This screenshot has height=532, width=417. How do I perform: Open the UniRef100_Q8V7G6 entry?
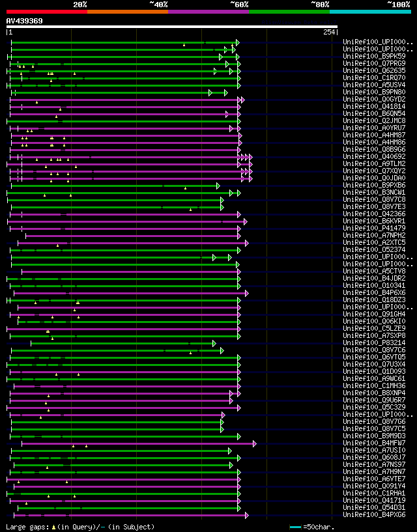(374, 421)
